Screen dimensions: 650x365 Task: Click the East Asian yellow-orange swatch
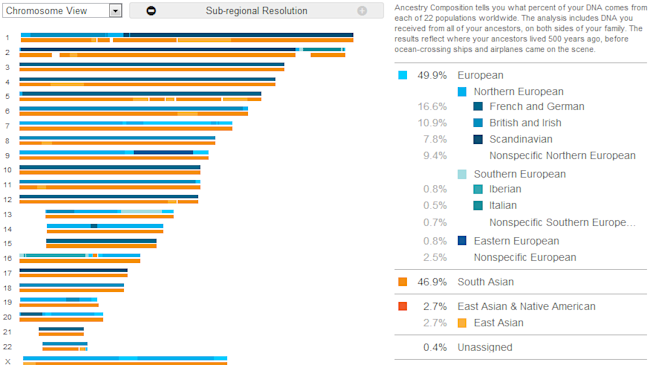click(462, 323)
